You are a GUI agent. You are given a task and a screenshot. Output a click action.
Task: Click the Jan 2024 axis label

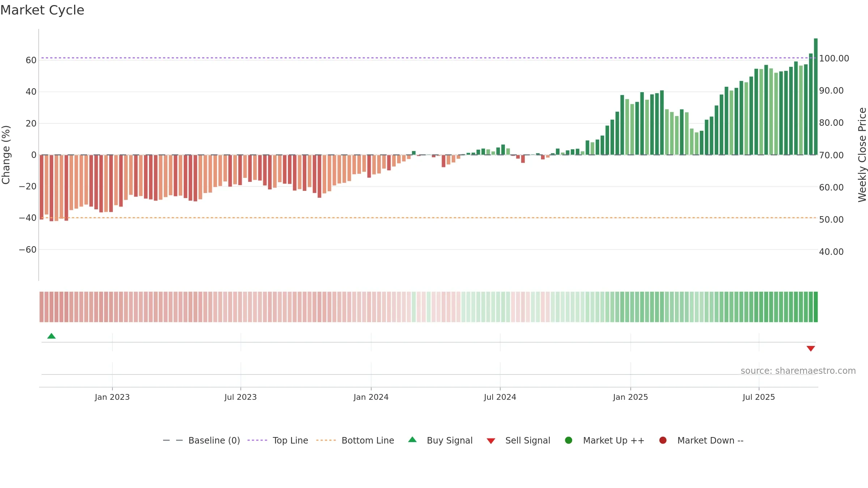pos(371,397)
